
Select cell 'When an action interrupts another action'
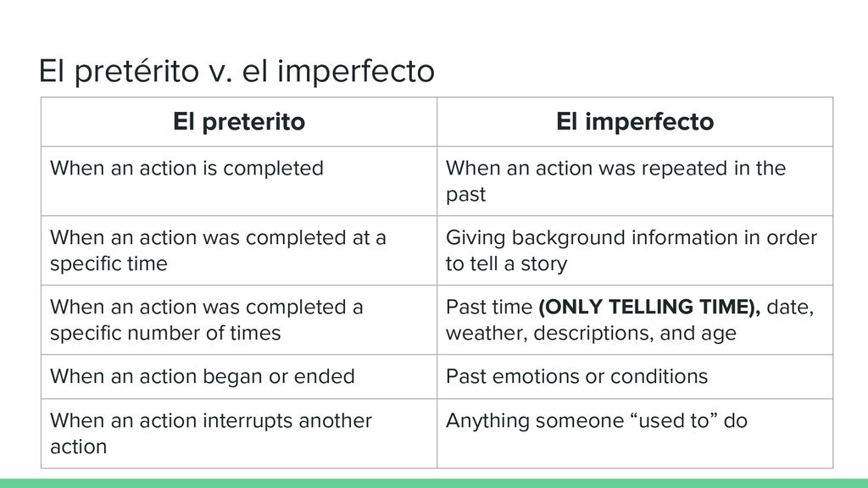pyautogui.click(x=239, y=434)
